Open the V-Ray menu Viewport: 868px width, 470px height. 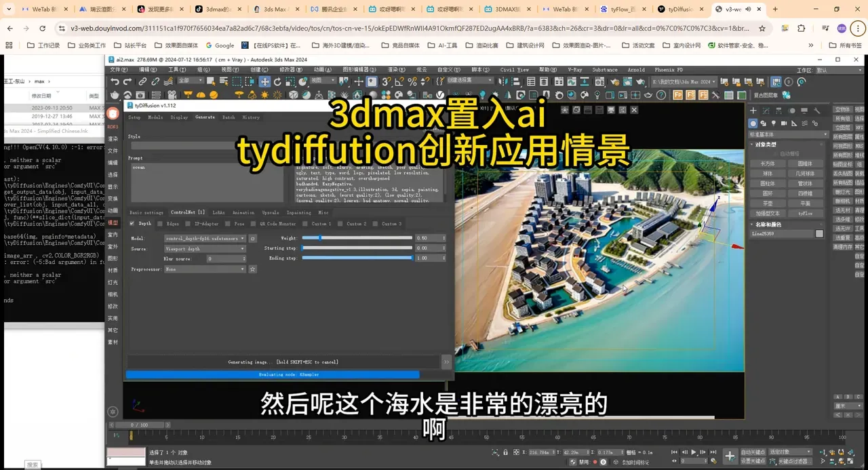(575, 70)
